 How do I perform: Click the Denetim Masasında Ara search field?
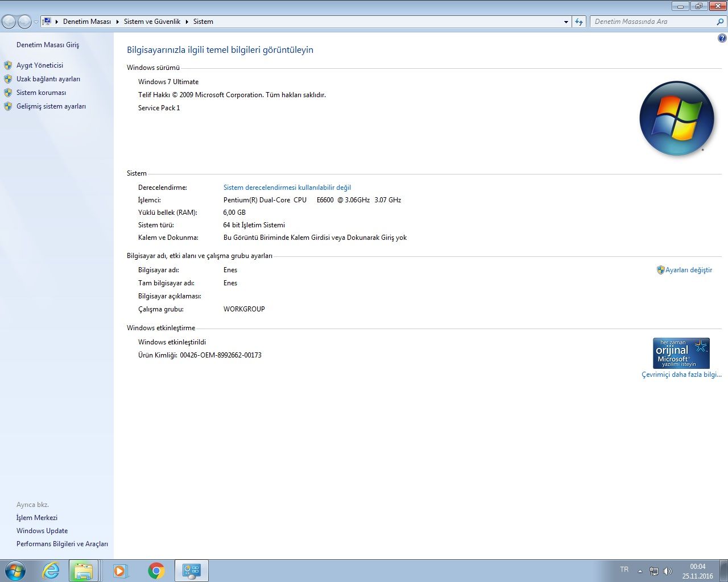pos(653,22)
